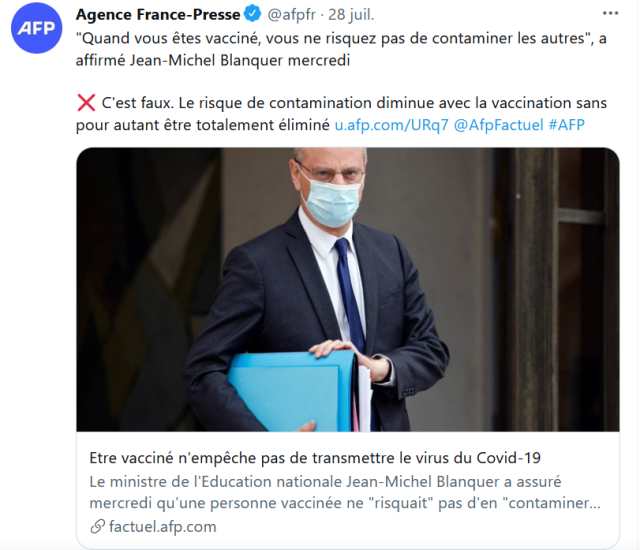Open the AFP profile avatar
The height and width of the screenshot is (550, 640).
click(x=36, y=28)
